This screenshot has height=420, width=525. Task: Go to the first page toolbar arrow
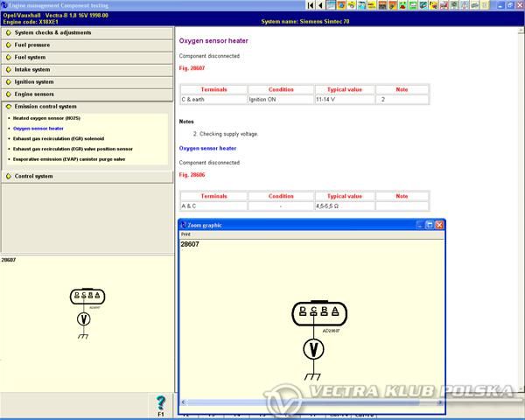(x=311, y=5)
